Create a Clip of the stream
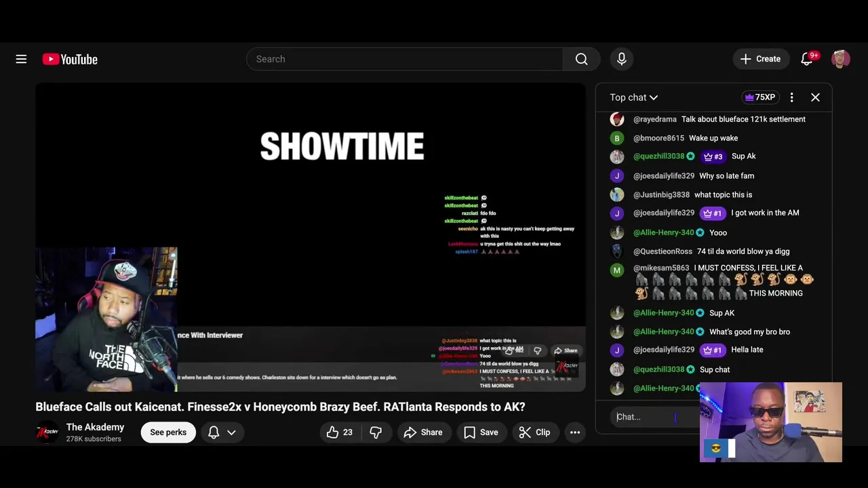 click(534, 432)
